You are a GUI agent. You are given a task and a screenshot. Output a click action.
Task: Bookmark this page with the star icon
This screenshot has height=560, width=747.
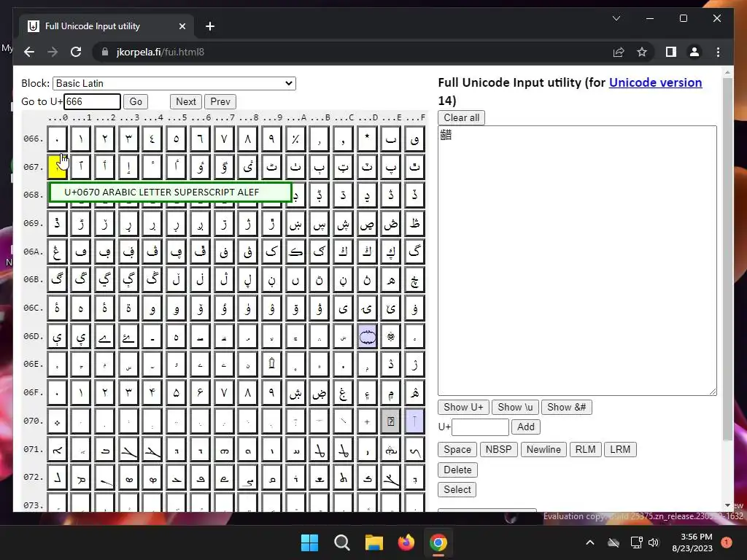pos(642,52)
